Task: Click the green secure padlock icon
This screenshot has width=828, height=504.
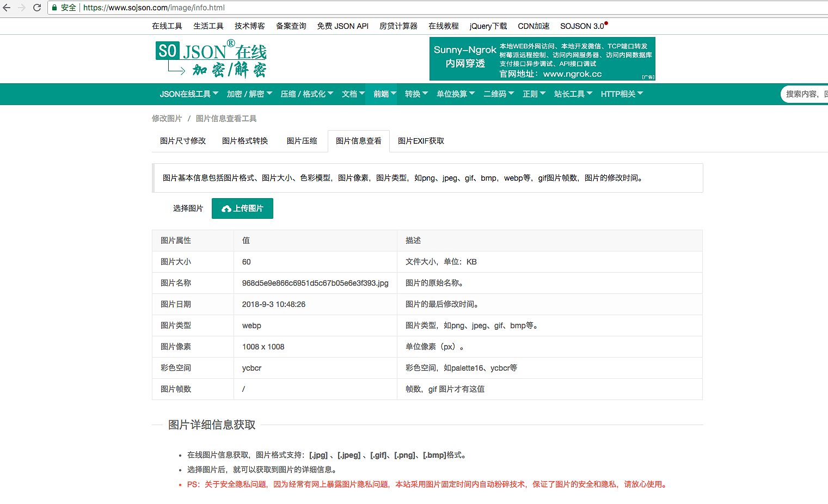Action: pyautogui.click(x=54, y=8)
